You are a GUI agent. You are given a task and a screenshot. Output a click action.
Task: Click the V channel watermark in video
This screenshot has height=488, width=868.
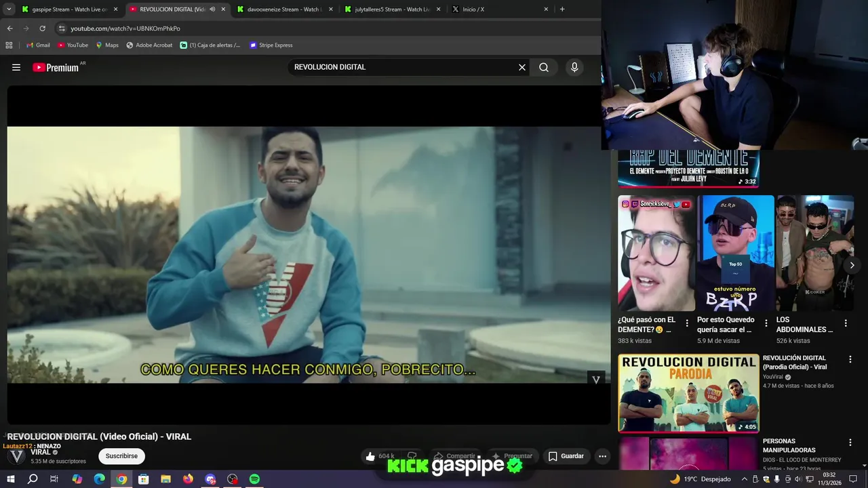596,380
